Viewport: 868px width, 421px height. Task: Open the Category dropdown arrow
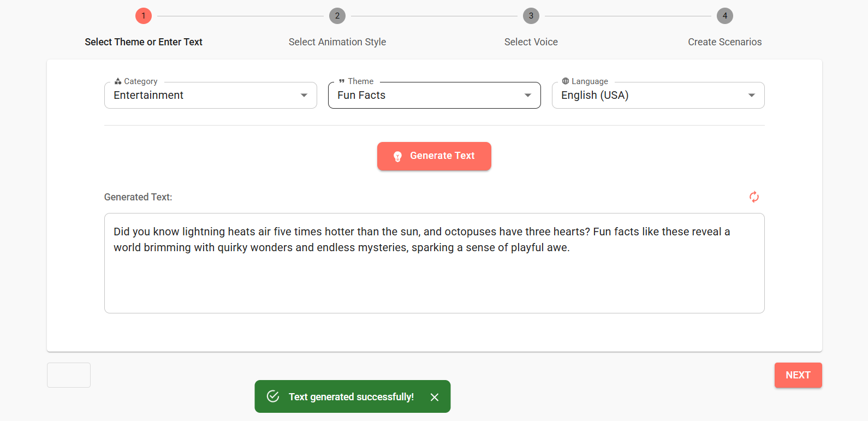(304, 96)
